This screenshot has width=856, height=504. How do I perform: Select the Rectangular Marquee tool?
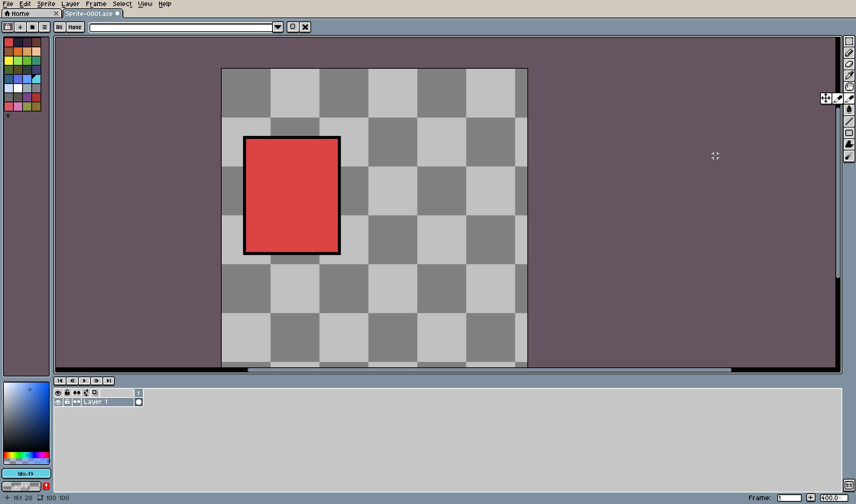click(x=849, y=41)
